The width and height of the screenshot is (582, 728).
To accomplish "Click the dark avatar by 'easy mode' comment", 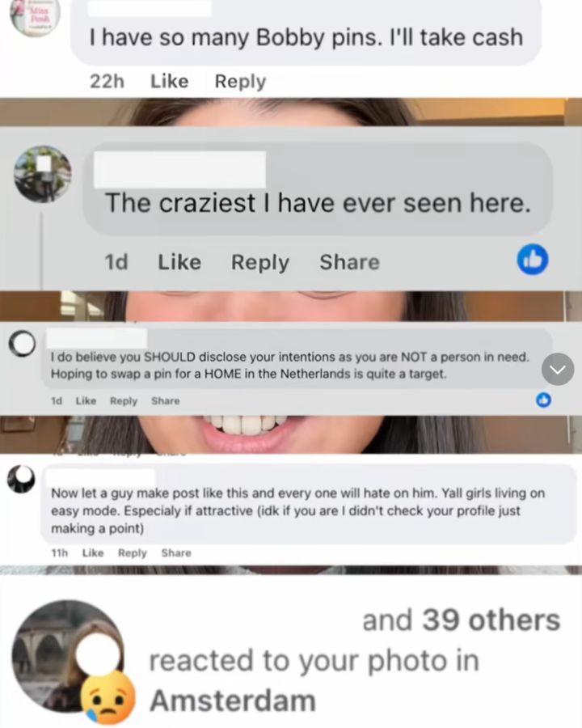I will pyautogui.click(x=21, y=479).
